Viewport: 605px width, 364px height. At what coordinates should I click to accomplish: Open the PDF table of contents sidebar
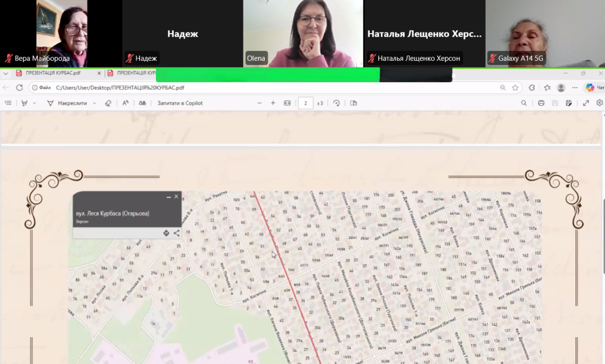pyautogui.click(x=8, y=103)
